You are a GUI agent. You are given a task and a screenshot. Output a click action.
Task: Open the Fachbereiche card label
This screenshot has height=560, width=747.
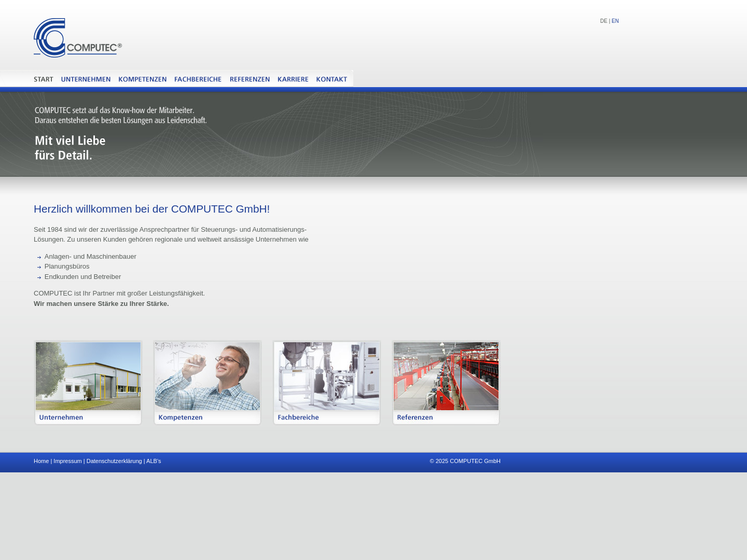(298, 417)
